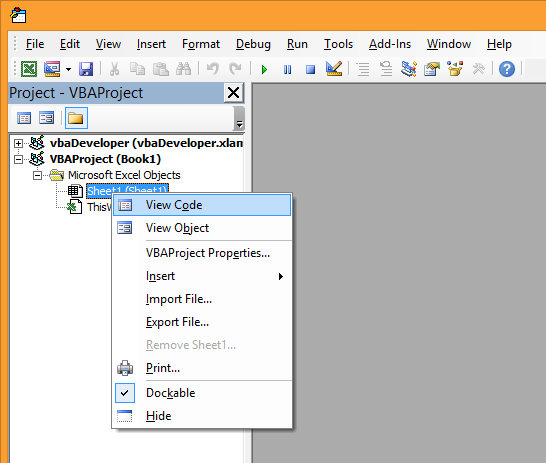The width and height of the screenshot is (546, 463).
Task: Open the Debug menu
Action: (x=253, y=44)
